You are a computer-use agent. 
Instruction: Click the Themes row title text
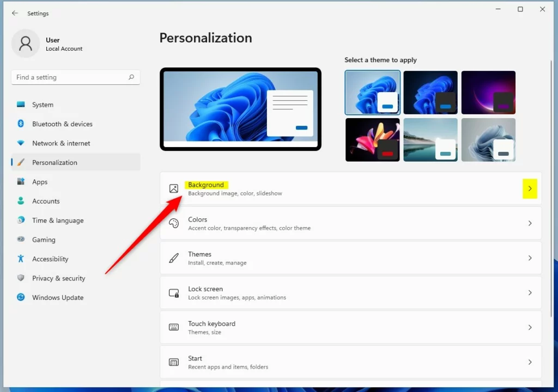coord(199,254)
